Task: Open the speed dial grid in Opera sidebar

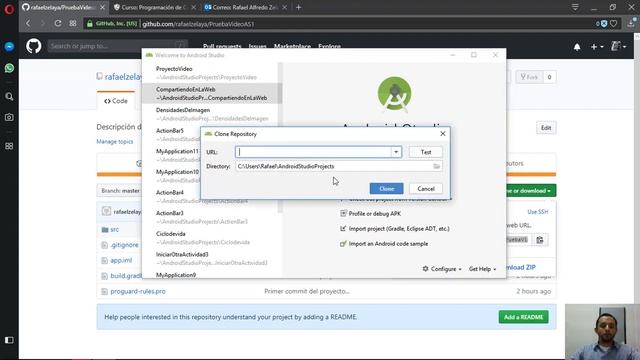Action: 9,146
